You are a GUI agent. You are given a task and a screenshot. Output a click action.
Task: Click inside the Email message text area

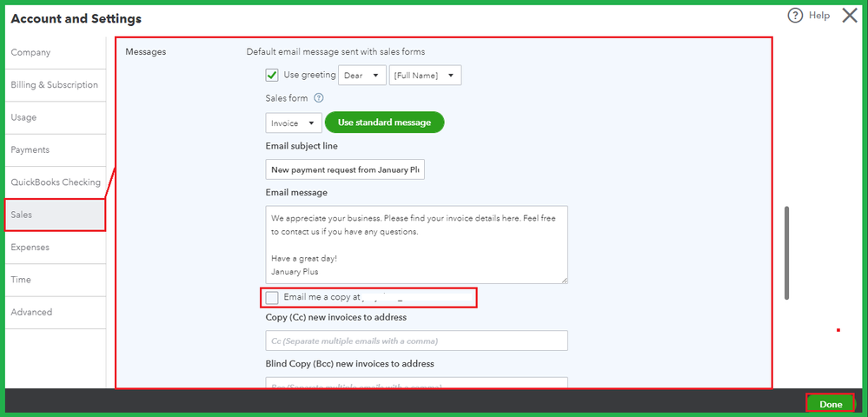click(417, 245)
